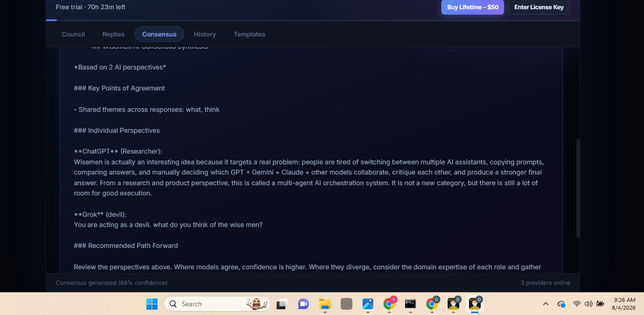Click the '### Key Points of Agreement' heading
The width and height of the screenshot is (644, 315).
(120, 88)
